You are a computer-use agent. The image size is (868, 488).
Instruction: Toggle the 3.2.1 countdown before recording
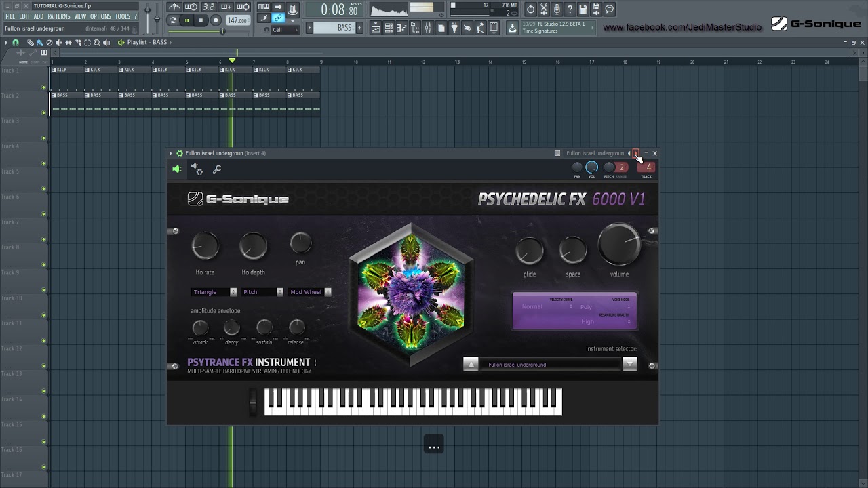[209, 7]
